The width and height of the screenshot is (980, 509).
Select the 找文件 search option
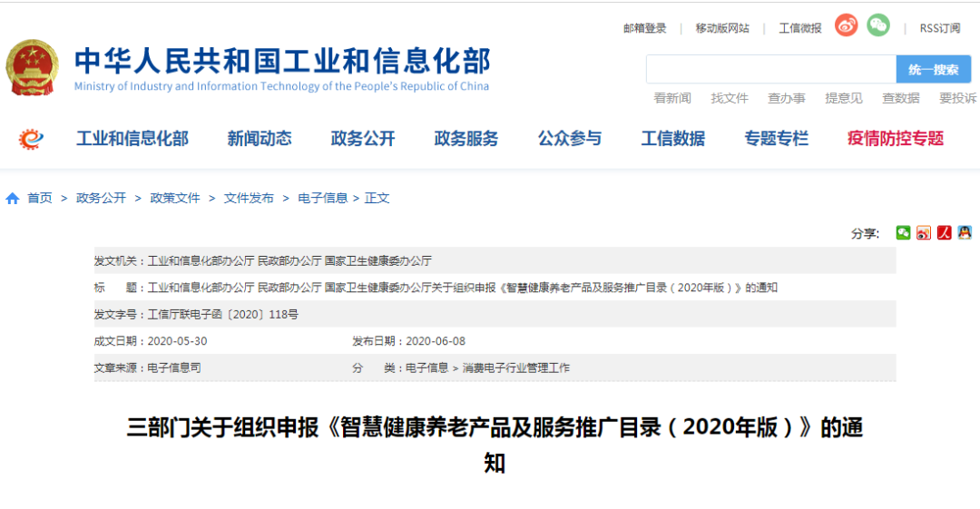click(730, 98)
